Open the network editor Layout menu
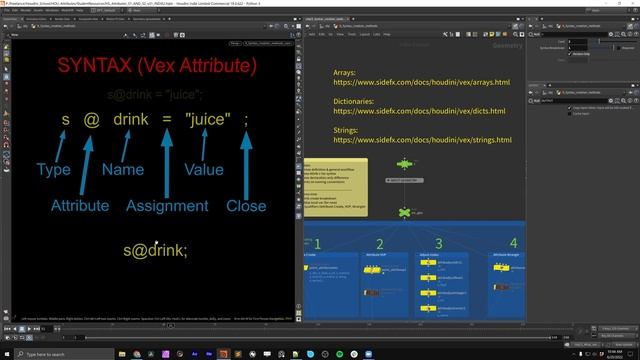Viewport: 640px width, 360px height. tap(364, 35)
